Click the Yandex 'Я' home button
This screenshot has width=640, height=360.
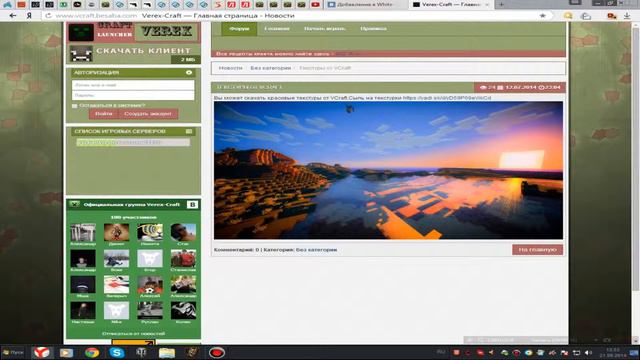(x=29, y=16)
